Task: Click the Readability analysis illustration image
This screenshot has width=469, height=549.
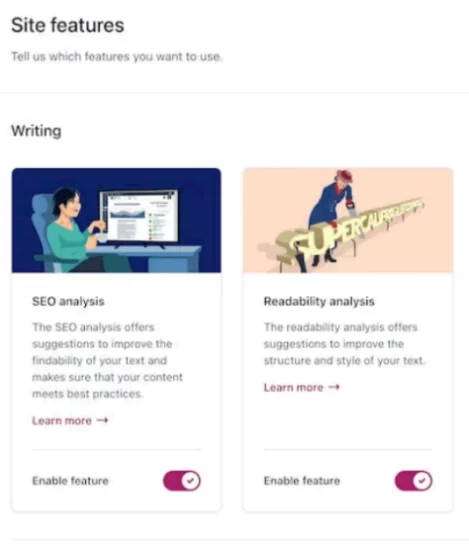Action: [348, 220]
